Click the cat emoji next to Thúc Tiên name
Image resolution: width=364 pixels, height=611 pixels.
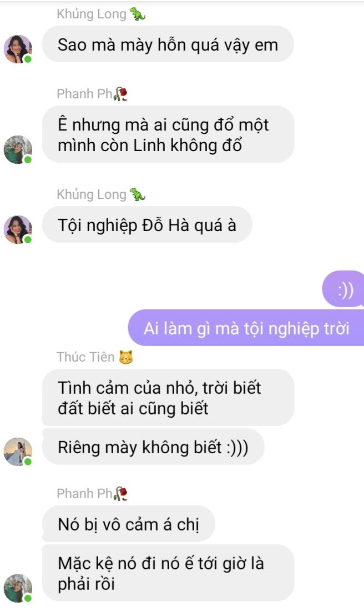[126, 357]
